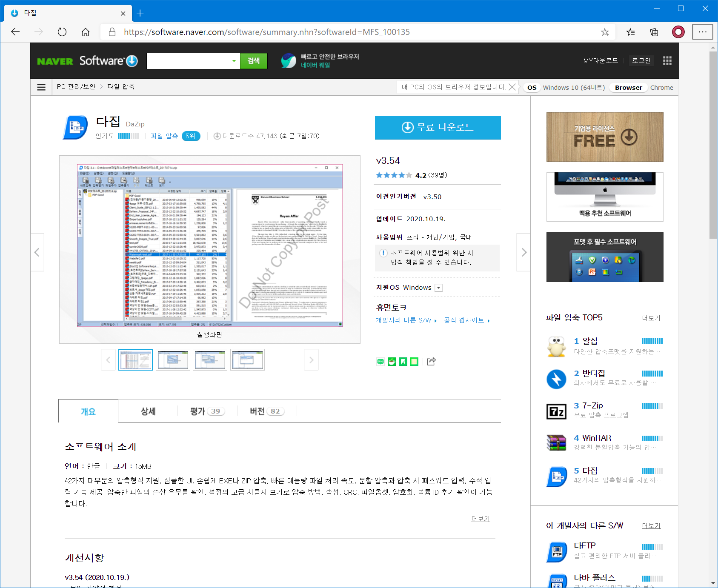
Task: Open 공식 웹사이트 link
Action: (x=467, y=320)
